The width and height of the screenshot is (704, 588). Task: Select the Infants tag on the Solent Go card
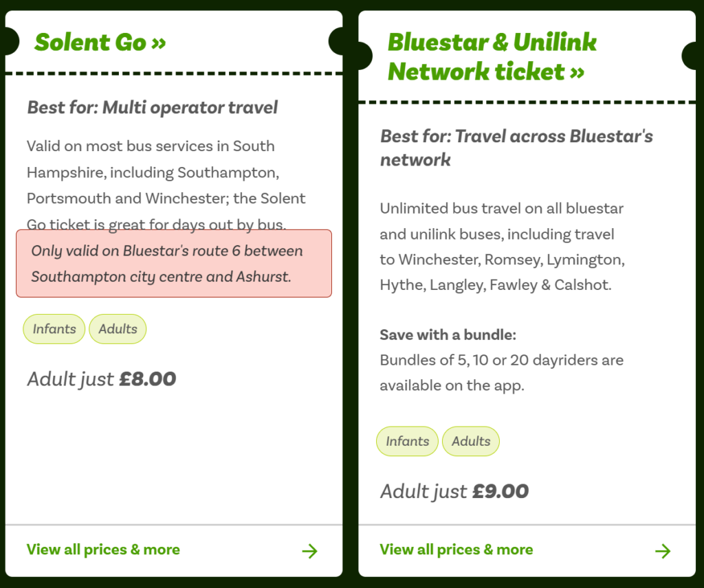(54, 329)
